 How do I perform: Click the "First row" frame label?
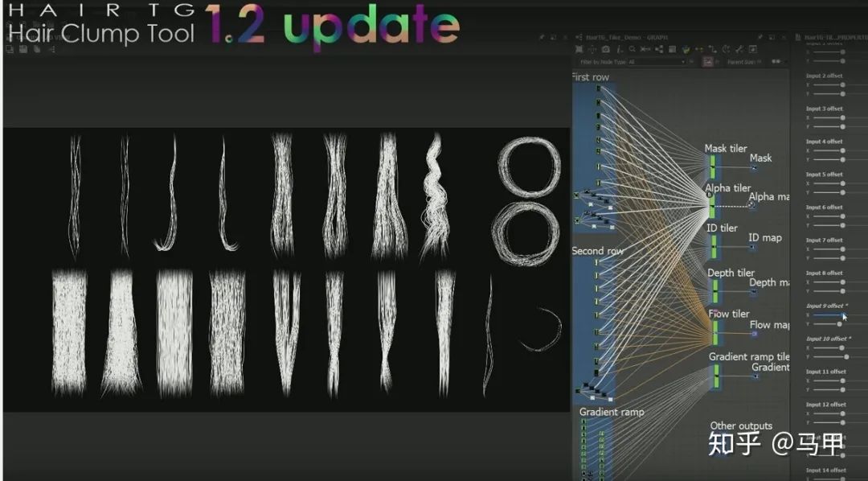point(590,77)
